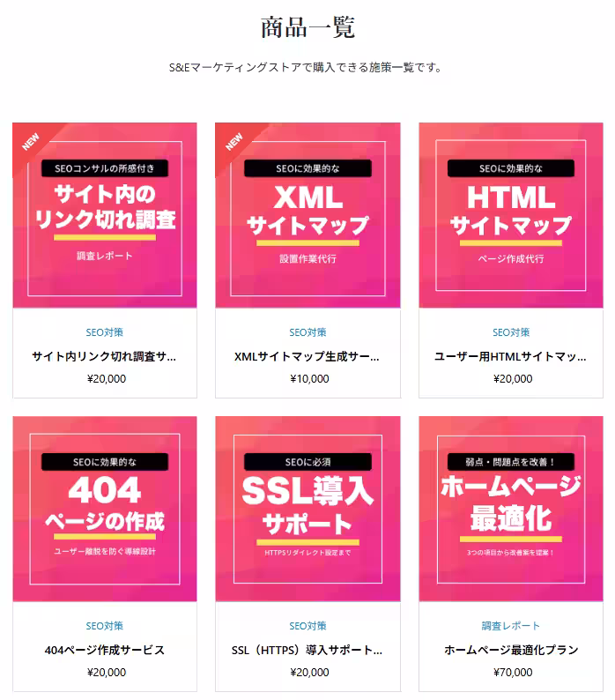Viewport: 615px width, 700px height.
Task: Select SEO対策 category under SSL導入 product
Action: pyautogui.click(x=307, y=626)
